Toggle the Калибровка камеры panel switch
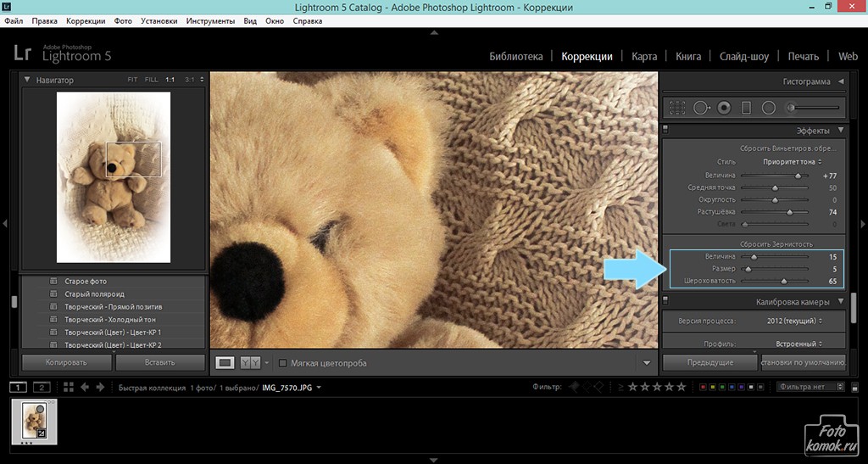The width and height of the screenshot is (868, 464). (665, 301)
